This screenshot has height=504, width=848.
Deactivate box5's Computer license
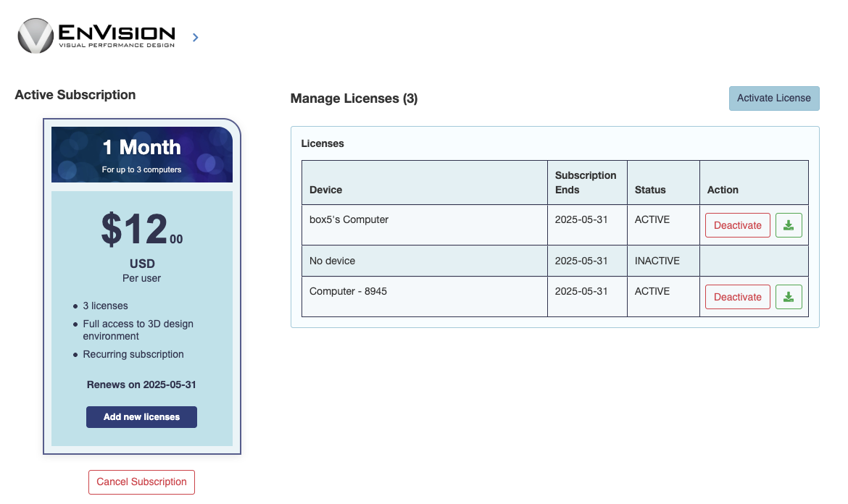pyautogui.click(x=737, y=224)
